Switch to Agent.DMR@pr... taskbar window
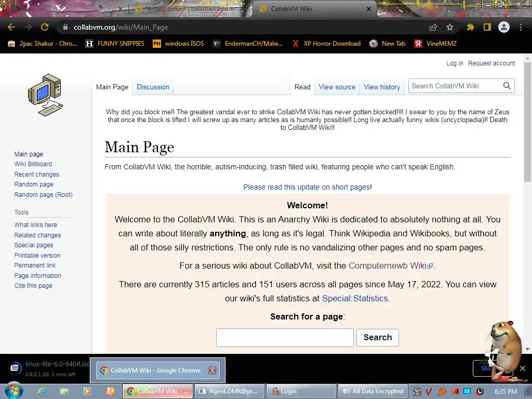This screenshot has width=532, height=399. (230, 391)
